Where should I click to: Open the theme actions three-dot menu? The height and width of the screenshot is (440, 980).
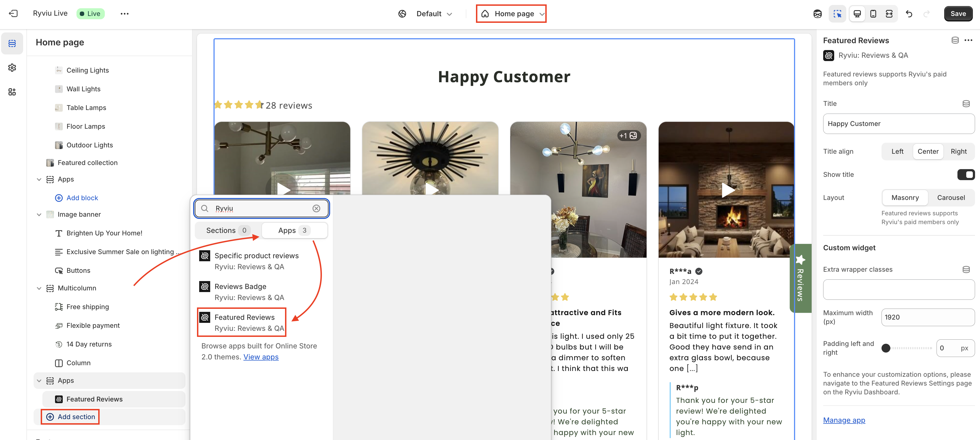click(124, 14)
